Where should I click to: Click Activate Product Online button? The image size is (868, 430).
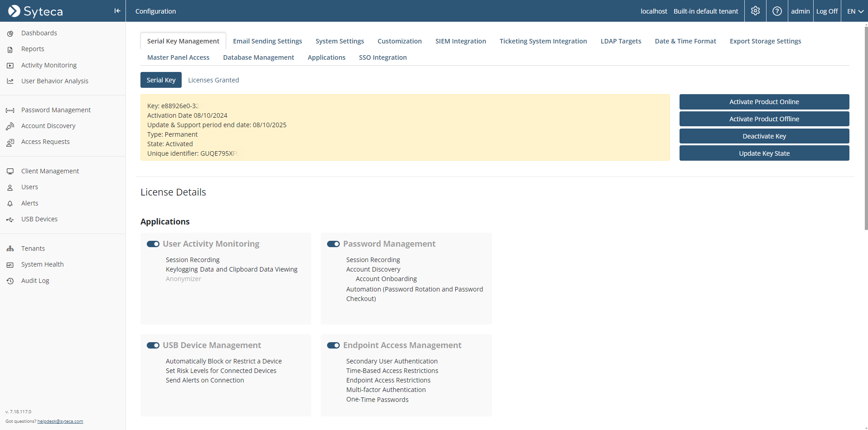point(764,102)
